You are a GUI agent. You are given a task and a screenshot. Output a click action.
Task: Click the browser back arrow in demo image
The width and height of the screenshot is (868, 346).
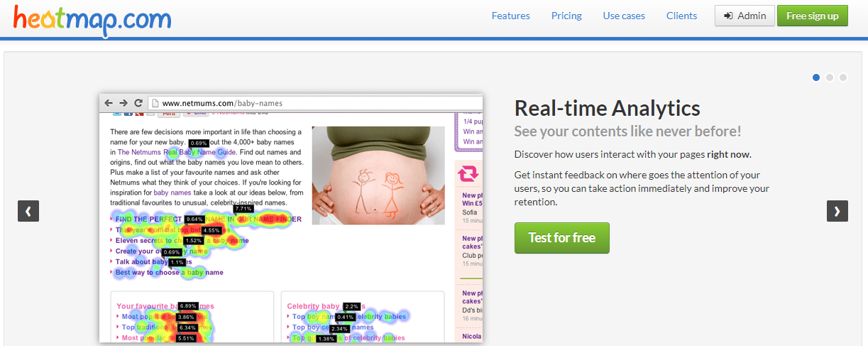pyautogui.click(x=109, y=103)
